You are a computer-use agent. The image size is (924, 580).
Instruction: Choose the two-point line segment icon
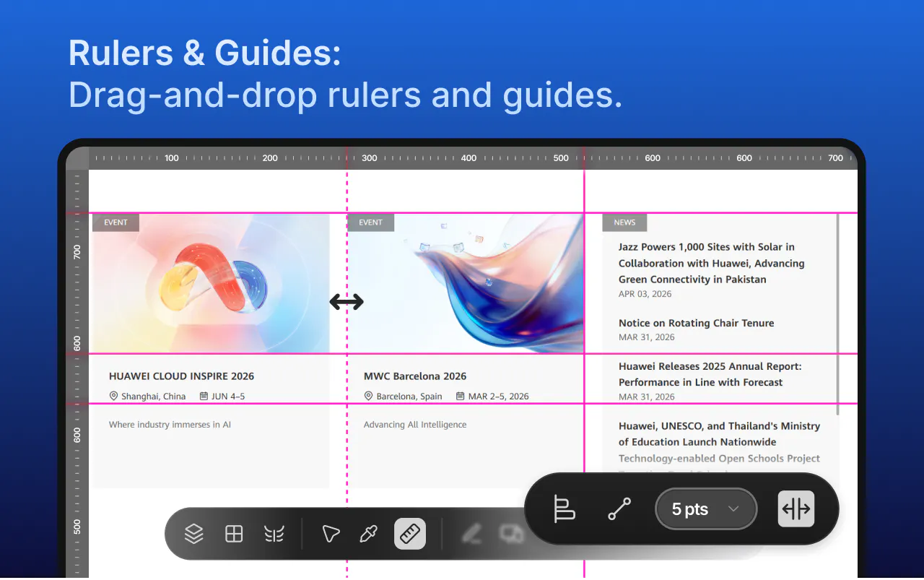(x=619, y=508)
